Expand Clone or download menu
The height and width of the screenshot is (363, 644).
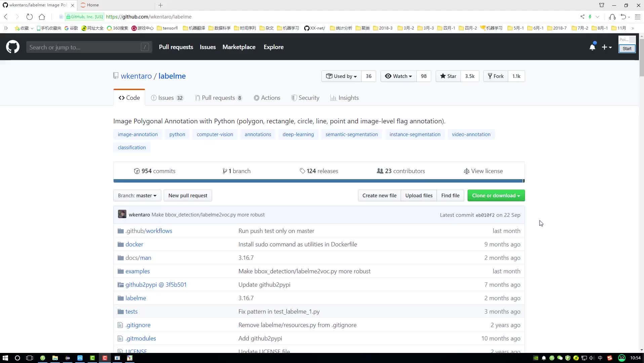[496, 196]
